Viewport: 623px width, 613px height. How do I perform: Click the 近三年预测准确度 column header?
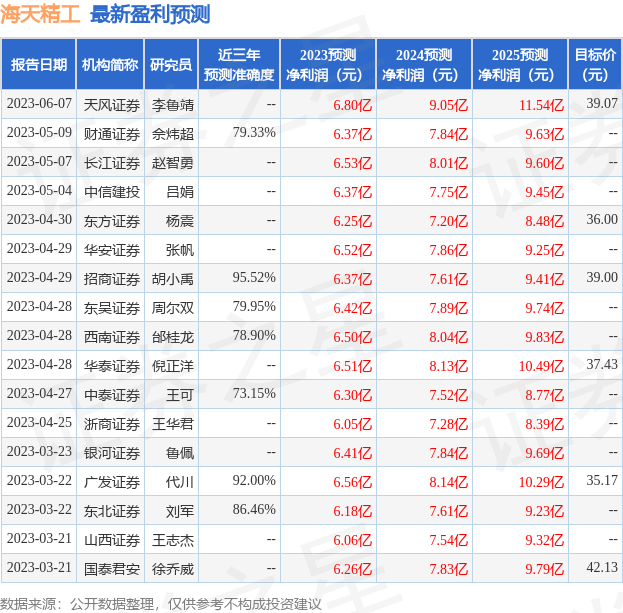click(239, 64)
